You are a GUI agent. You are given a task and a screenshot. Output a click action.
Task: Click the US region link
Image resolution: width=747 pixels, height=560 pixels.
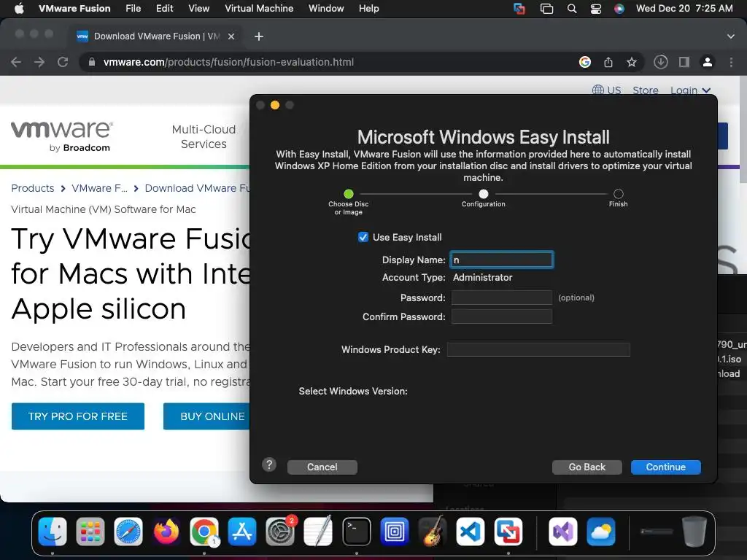(x=606, y=90)
